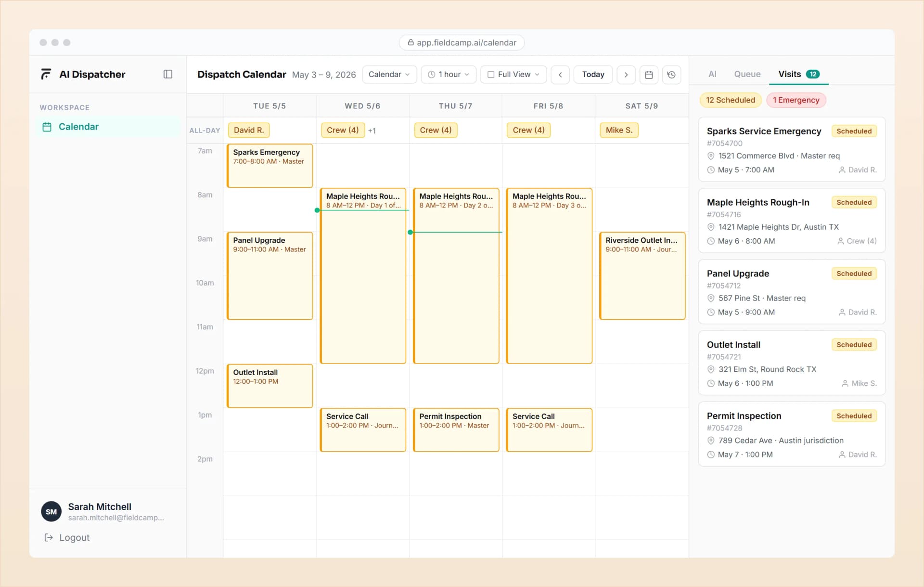The image size is (924, 587).
Task: Click the THU 5/7 column header
Action: [455, 106]
